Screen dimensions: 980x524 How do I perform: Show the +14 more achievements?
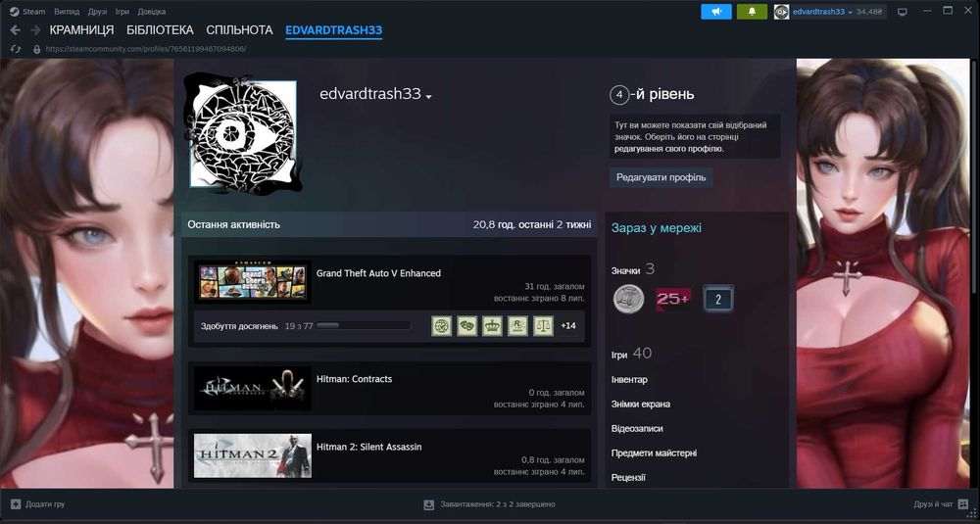(568, 325)
